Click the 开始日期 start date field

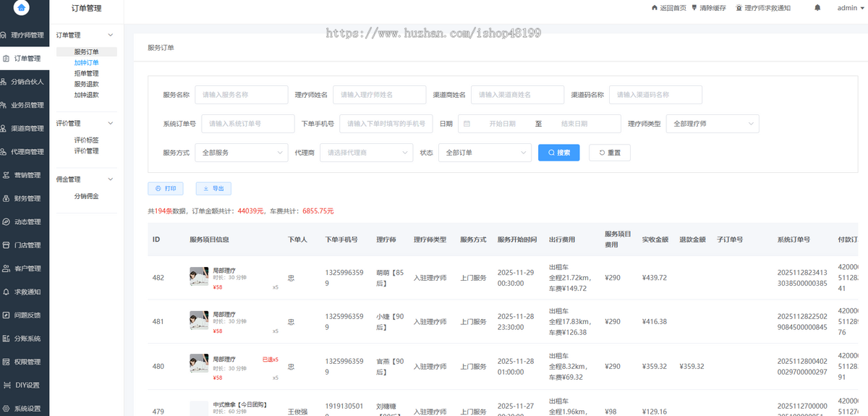(x=503, y=124)
